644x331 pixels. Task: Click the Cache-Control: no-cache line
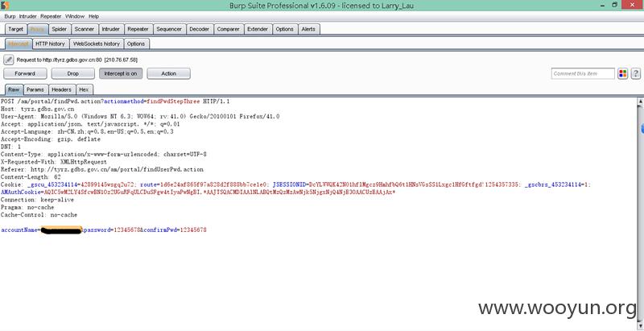(x=39, y=215)
